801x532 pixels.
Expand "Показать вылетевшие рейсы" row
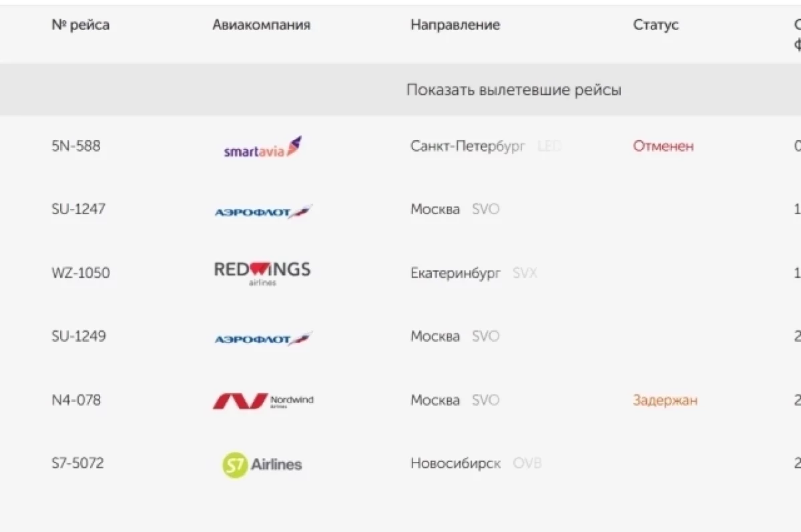(513, 89)
